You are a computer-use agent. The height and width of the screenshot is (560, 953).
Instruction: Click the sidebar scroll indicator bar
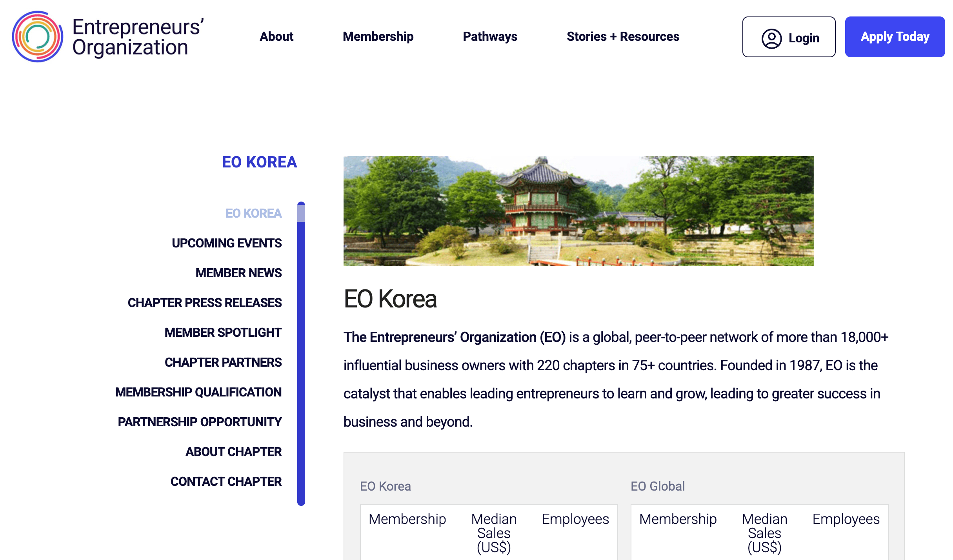pos(301,354)
